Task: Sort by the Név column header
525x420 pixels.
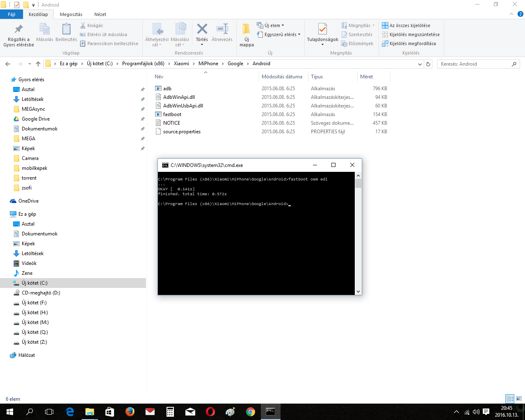Action: [x=205, y=77]
